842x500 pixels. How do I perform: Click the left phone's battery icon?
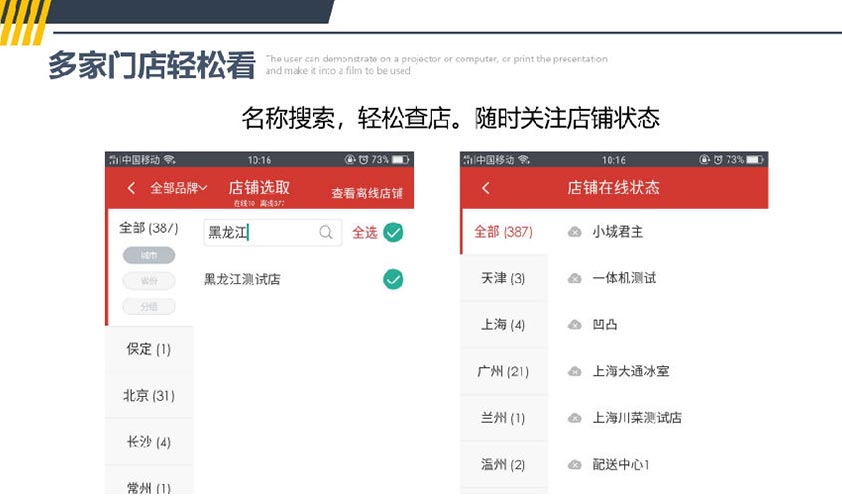coord(401,160)
